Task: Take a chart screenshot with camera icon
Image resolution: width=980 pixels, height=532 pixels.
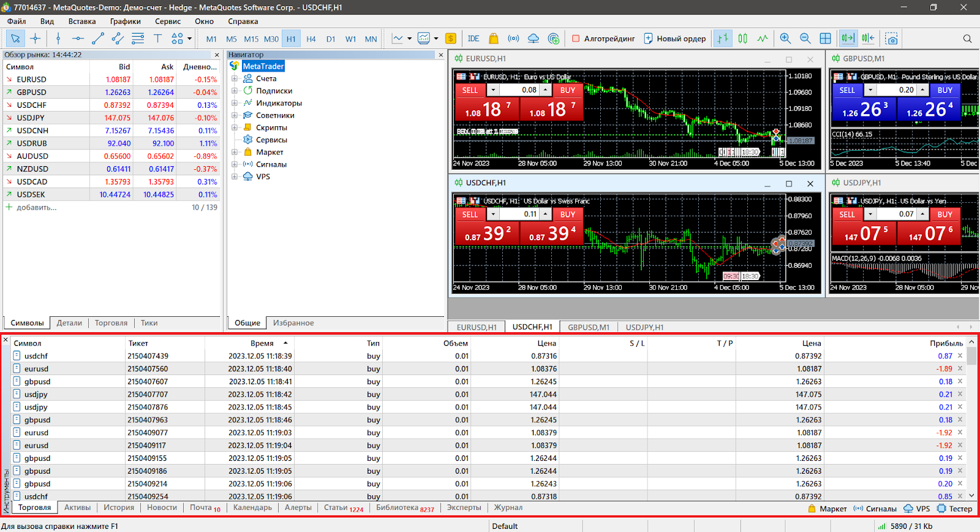Action: click(892, 39)
